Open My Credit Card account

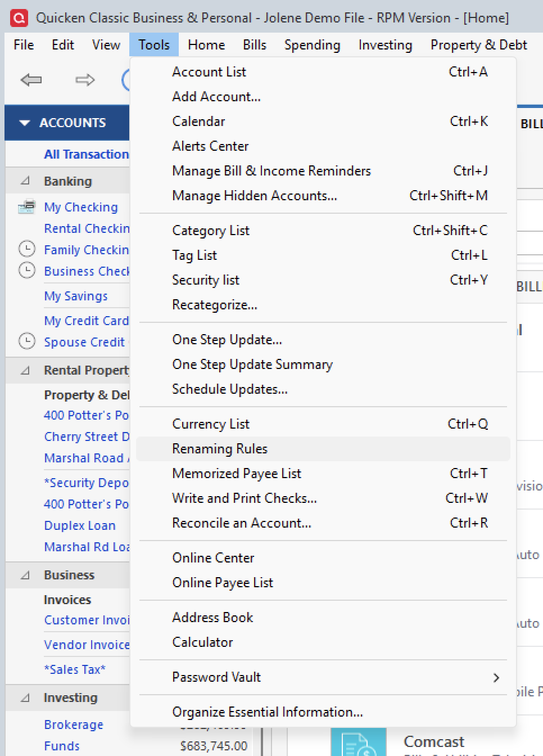[x=87, y=321]
